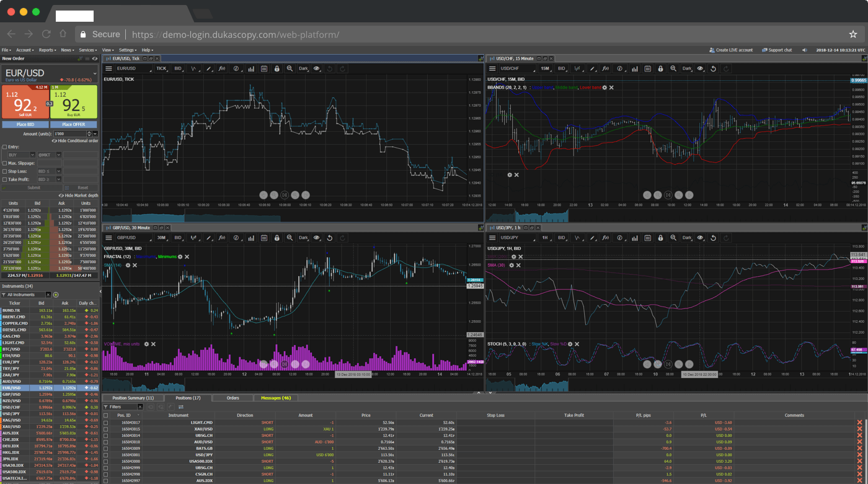Close position 165043017 with red X
This screenshot has width=868, height=484.
click(859, 423)
